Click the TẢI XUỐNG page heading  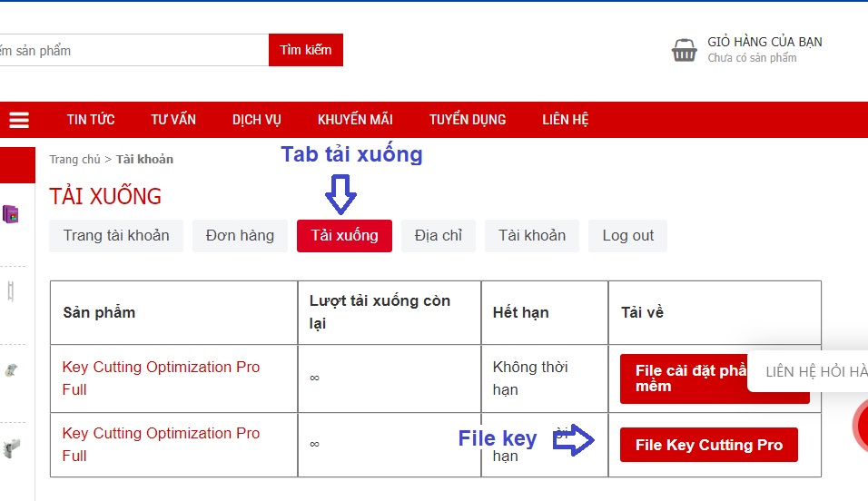tap(105, 196)
